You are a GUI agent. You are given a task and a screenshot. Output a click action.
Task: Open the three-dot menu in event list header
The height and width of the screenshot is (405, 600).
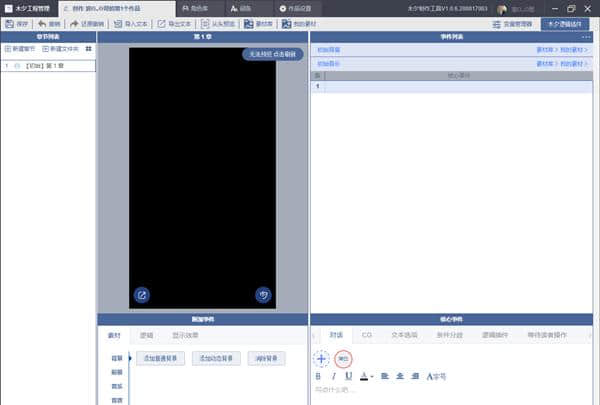(x=586, y=37)
